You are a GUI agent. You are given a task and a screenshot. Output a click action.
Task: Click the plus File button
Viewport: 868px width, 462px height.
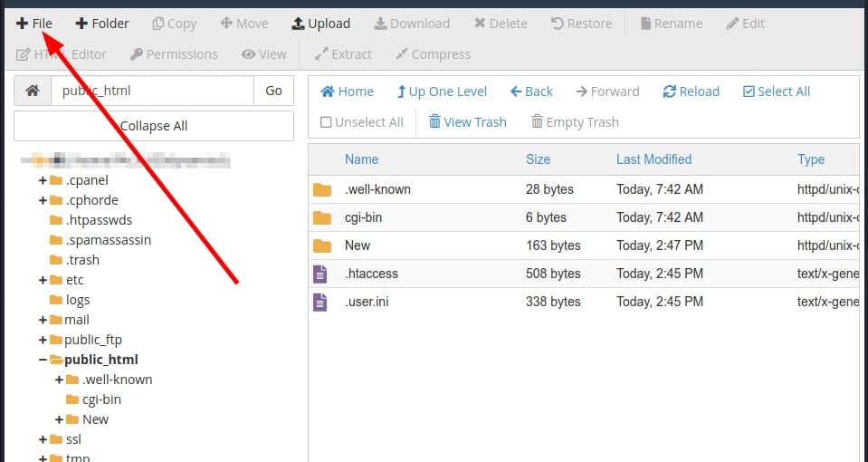pyautogui.click(x=34, y=24)
